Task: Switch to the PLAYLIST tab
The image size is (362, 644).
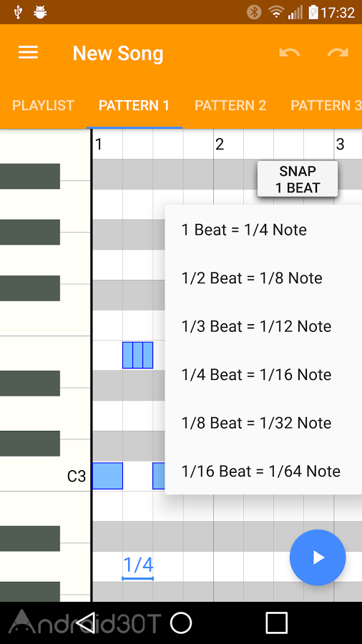Action: 43,106
